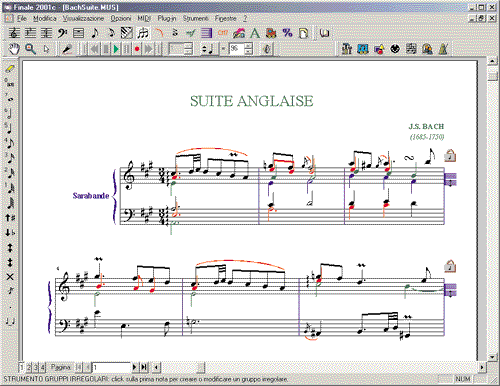Select the Clef tool bass-clef icon
Viewport: 500px width, 386px height.
click(62, 33)
